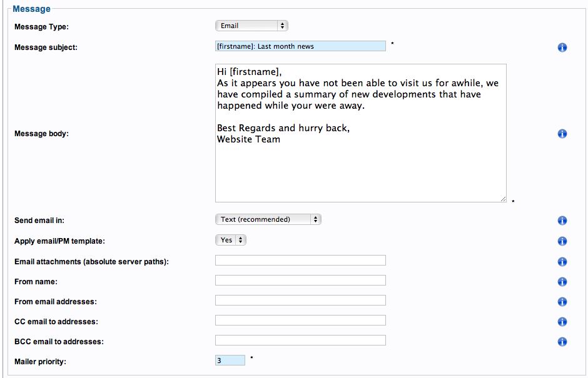Click info icon for Email attachments
Image resolution: width=588 pixels, height=378 pixels.
coord(562,262)
